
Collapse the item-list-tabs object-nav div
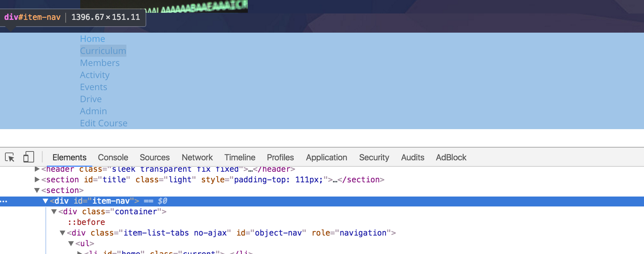coord(62,233)
